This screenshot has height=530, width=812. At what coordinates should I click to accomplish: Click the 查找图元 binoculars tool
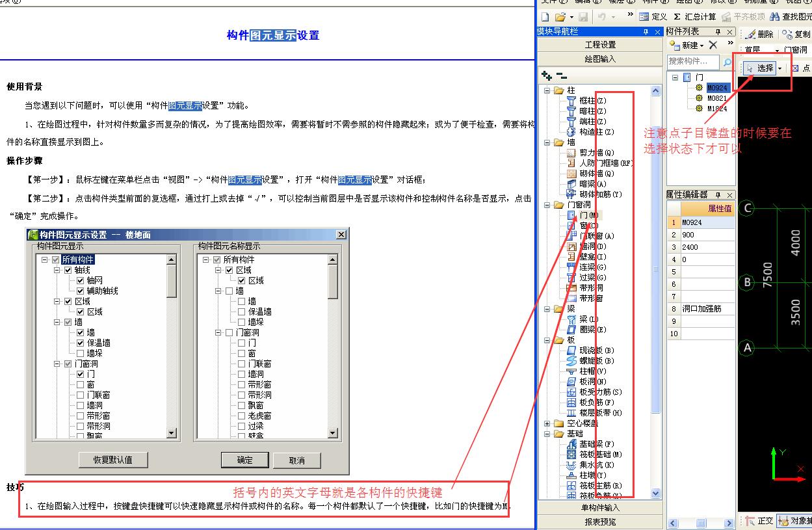tap(790, 17)
